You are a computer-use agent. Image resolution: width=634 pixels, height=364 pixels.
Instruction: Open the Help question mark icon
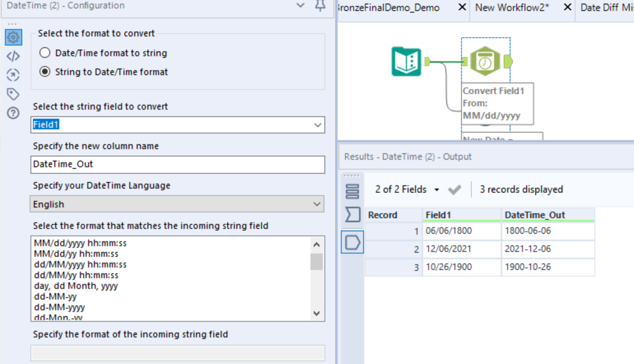[x=14, y=113]
